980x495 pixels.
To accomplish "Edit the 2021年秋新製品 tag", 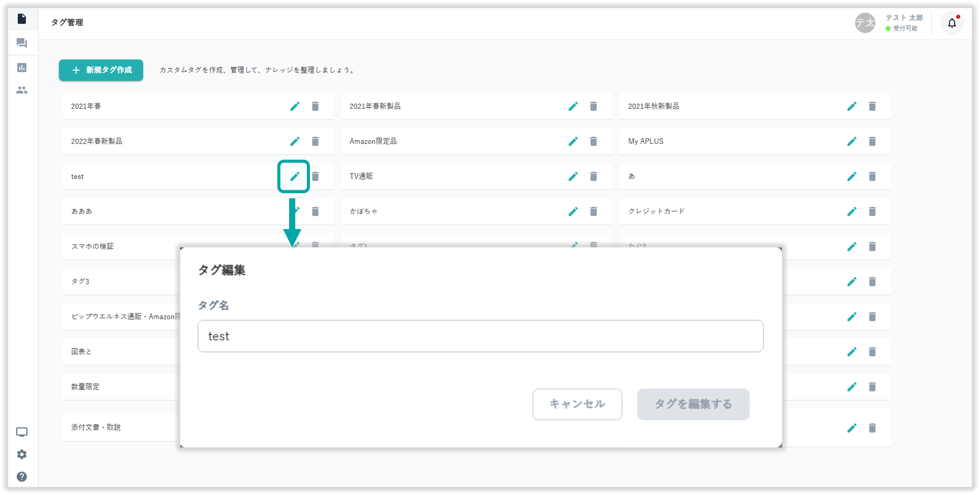I will pos(852,106).
